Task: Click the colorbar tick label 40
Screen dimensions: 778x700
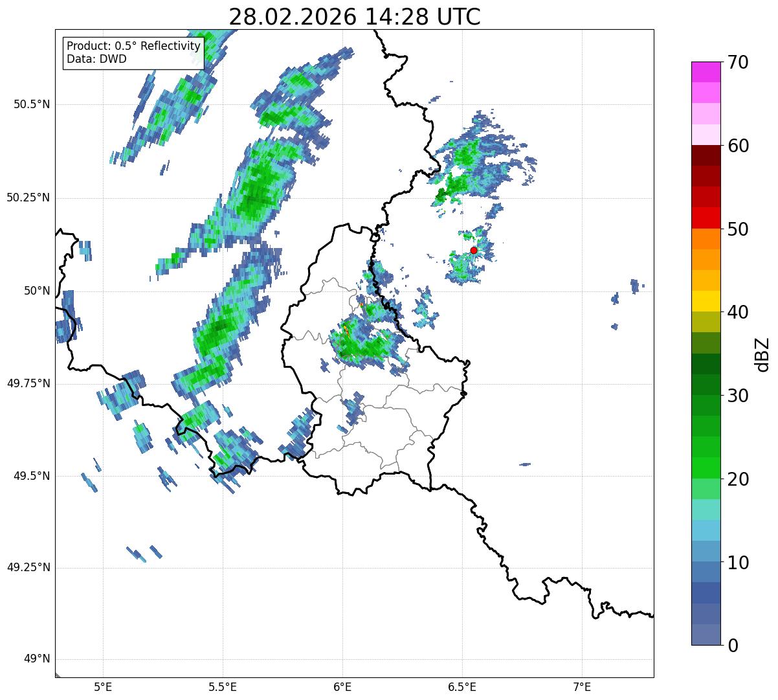Action: point(738,312)
